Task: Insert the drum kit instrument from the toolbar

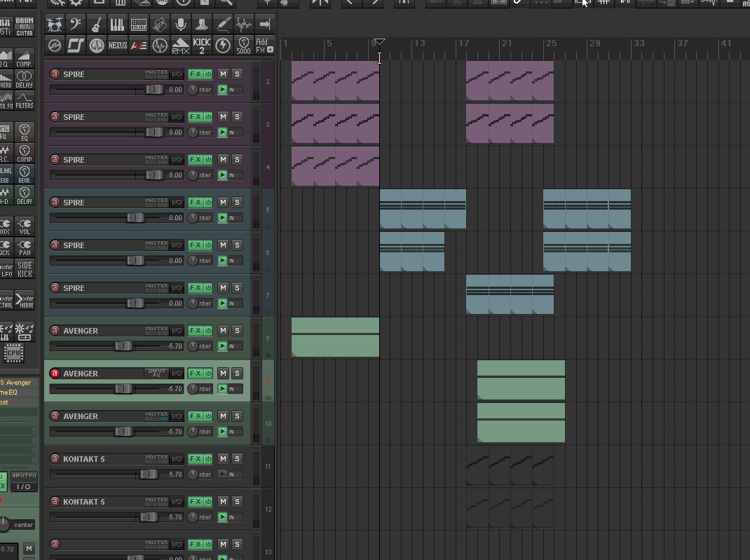Action: coord(55,25)
